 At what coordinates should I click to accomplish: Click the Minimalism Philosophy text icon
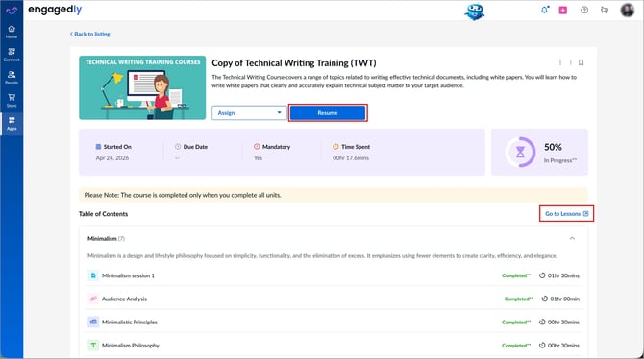(93, 345)
